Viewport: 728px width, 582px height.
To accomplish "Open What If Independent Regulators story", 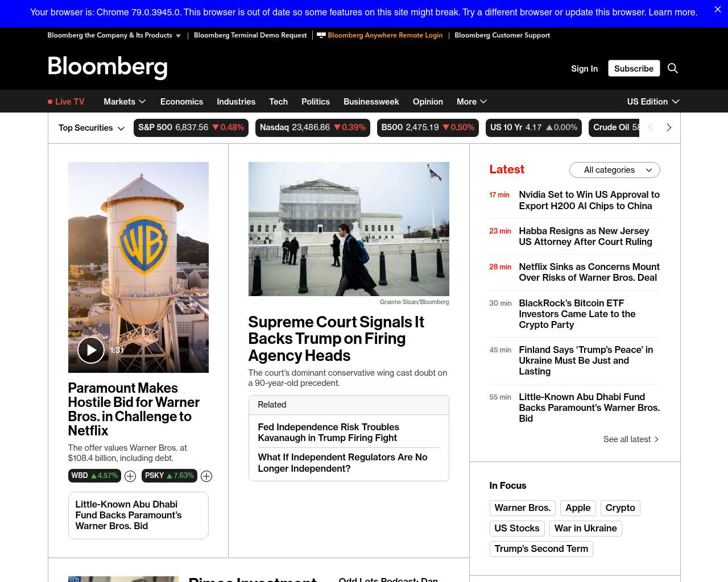I will [x=342, y=463].
